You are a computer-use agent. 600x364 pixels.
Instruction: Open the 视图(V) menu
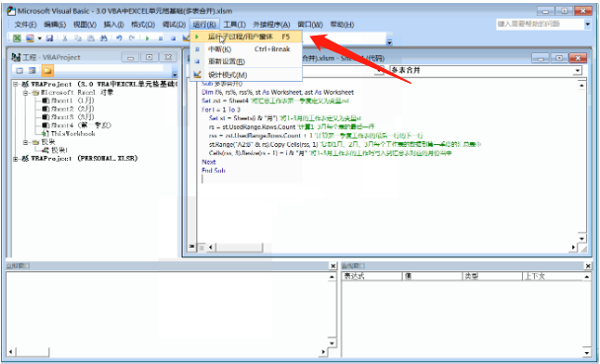tap(85, 25)
